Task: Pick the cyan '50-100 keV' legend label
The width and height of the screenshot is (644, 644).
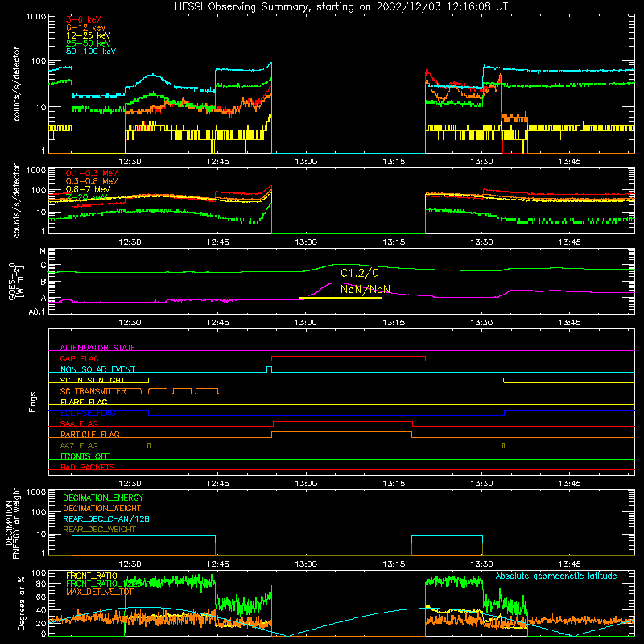Action: pyautogui.click(x=91, y=52)
